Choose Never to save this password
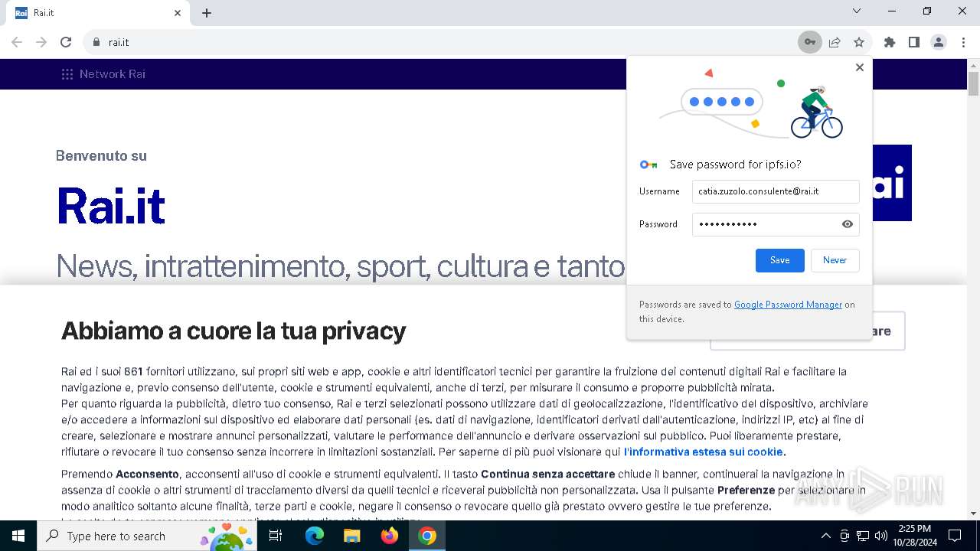The width and height of the screenshot is (980, 551). coord(835,260)
